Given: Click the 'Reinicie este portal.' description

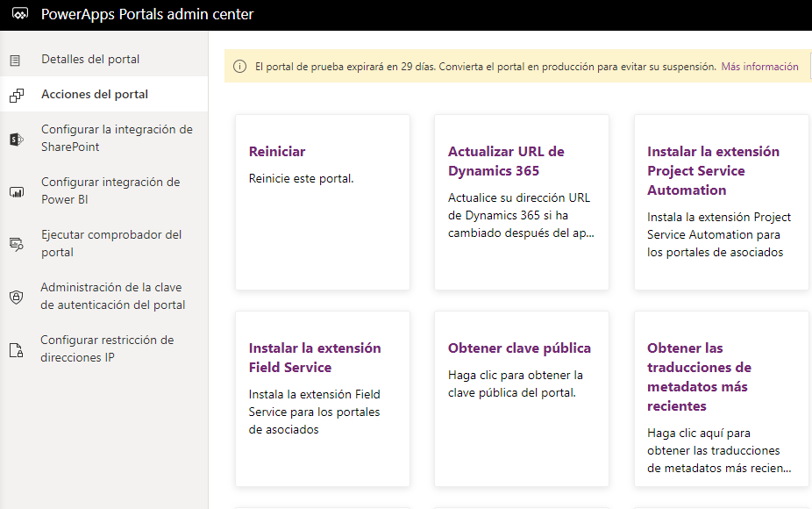Looking at the screenshot, I should tap(302, 178).
